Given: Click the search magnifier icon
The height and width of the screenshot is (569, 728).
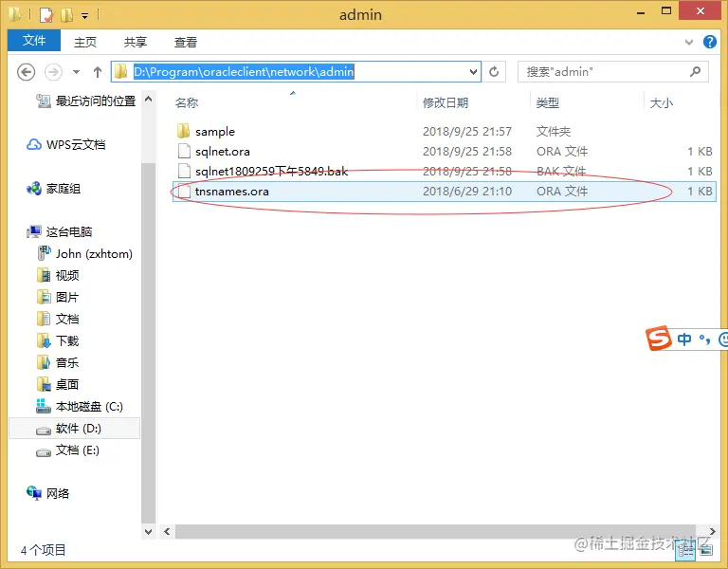Looking at the screenshot, I should (x=695, y=71).
